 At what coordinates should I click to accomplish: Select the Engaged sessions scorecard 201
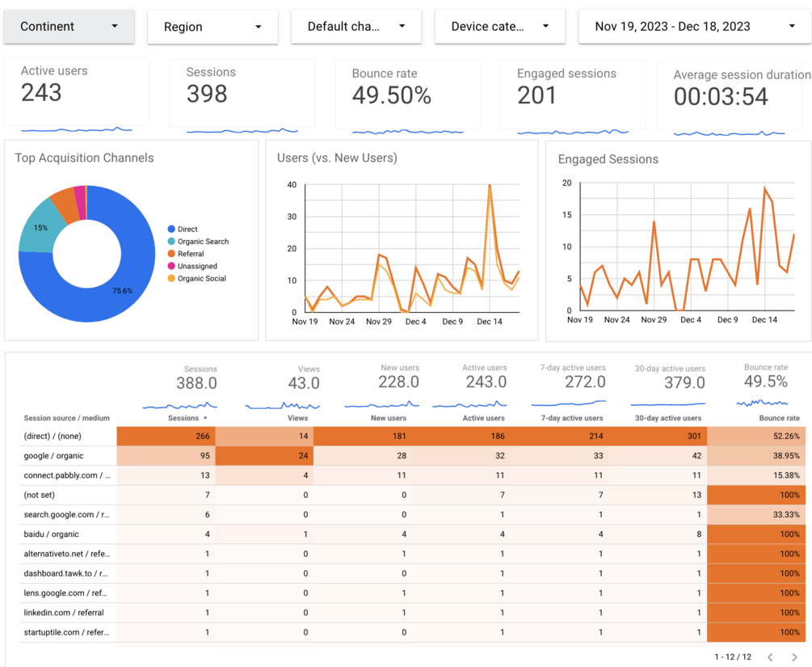click(536, 95)
